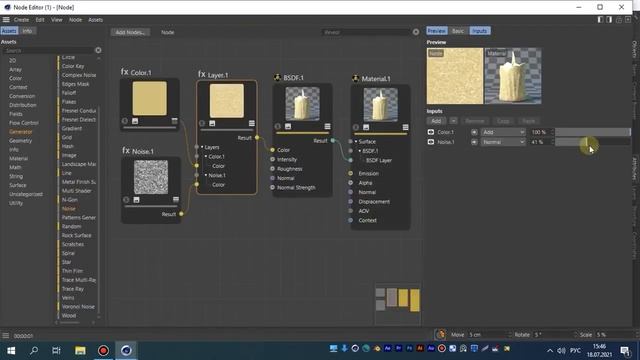Image resolution: width=640 pixels, height=360 pixels.
Task: Open the Create menu
Action: (21, 20)
